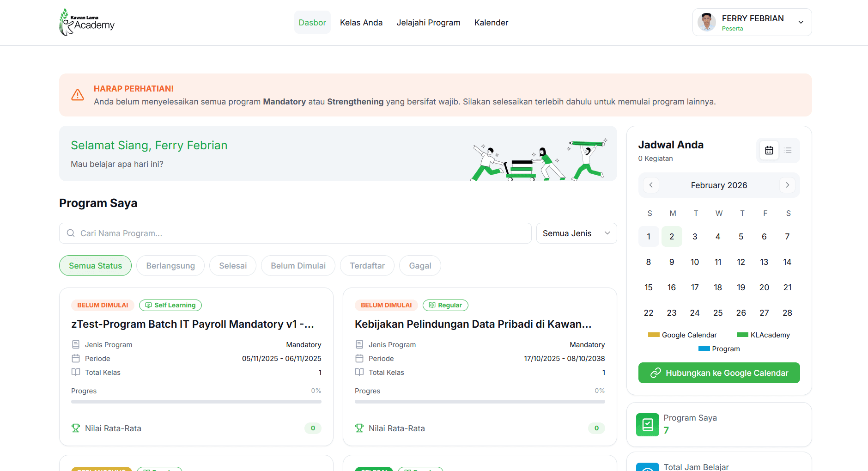The image size is (868, 471).
Task: Click the Regular badge on Kebijakan card
Action: (445, 305)
